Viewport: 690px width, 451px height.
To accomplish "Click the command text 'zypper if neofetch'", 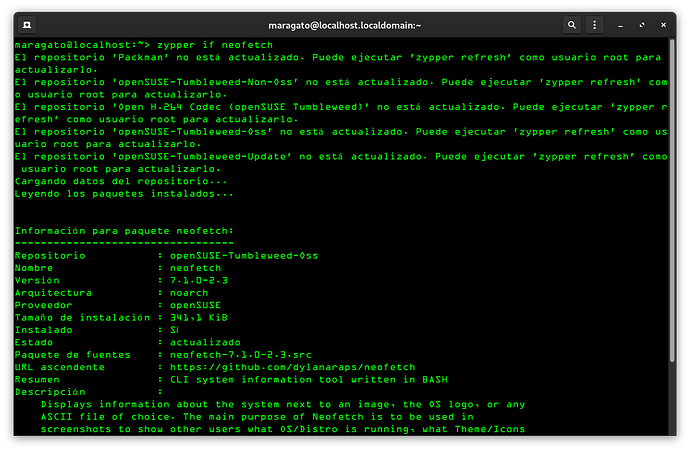I will point(215,45).
